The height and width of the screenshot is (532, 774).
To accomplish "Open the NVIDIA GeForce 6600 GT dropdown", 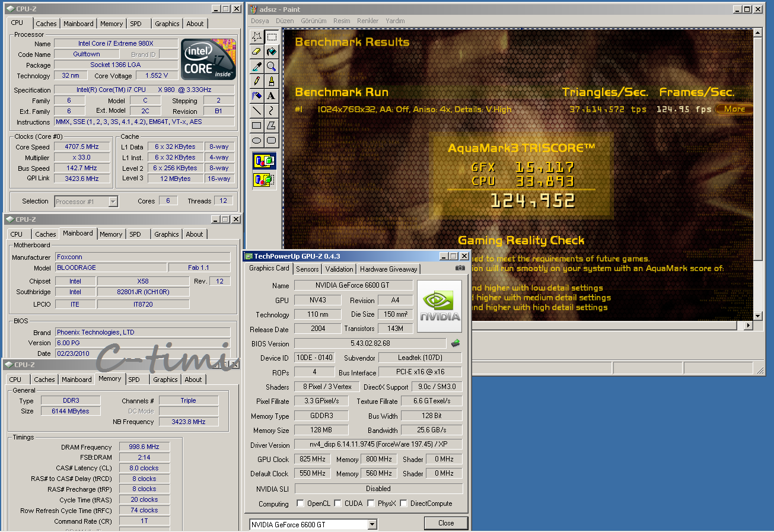I will 372,524.
